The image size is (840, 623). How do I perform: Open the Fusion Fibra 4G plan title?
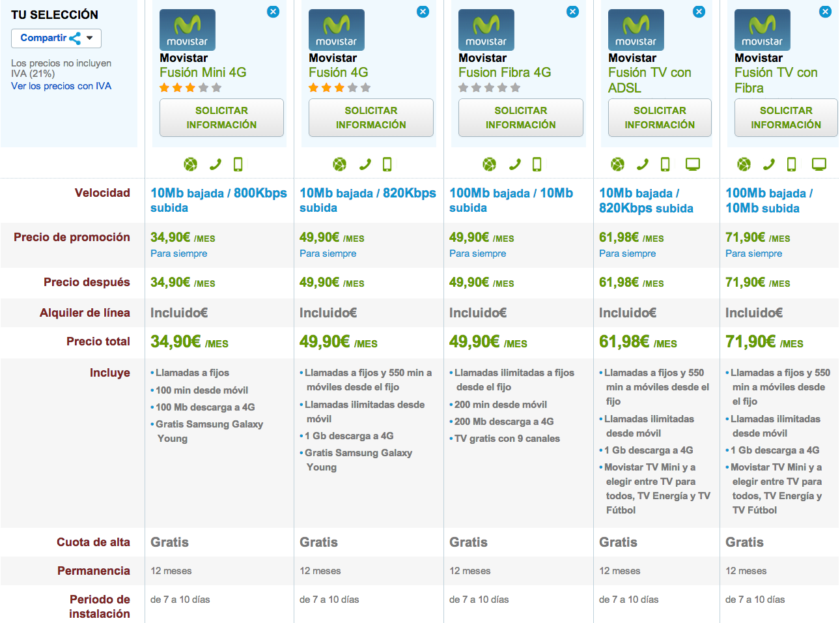505,72
